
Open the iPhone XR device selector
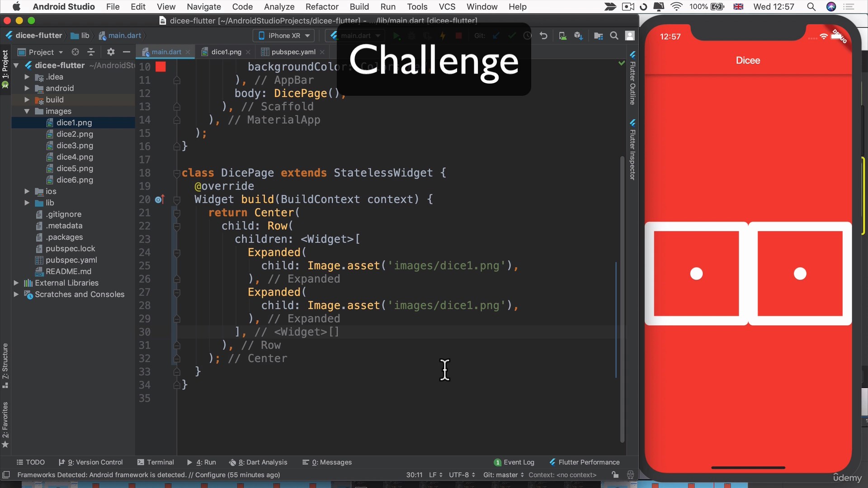pos(284,36)
